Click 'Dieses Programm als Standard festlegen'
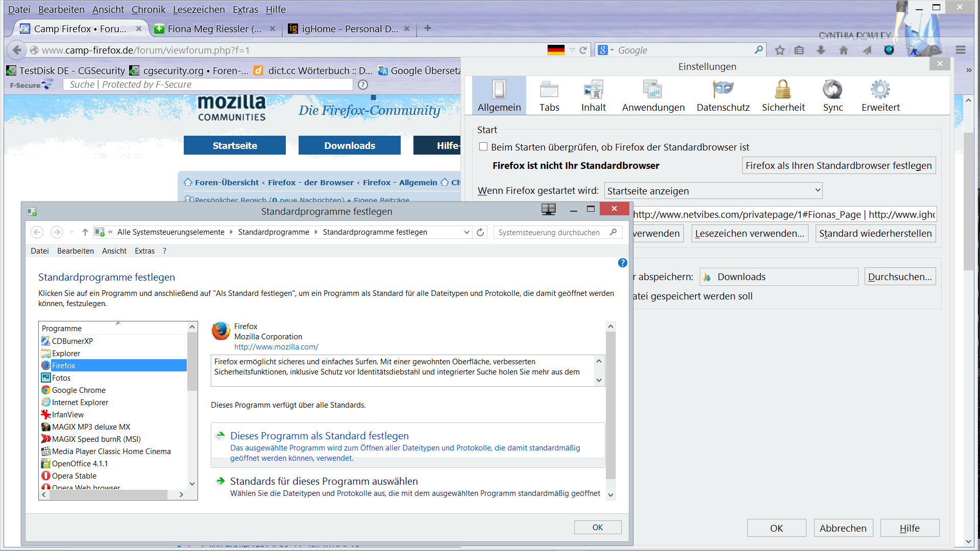The width and height of the screenshot is (980, 551). 320,436
